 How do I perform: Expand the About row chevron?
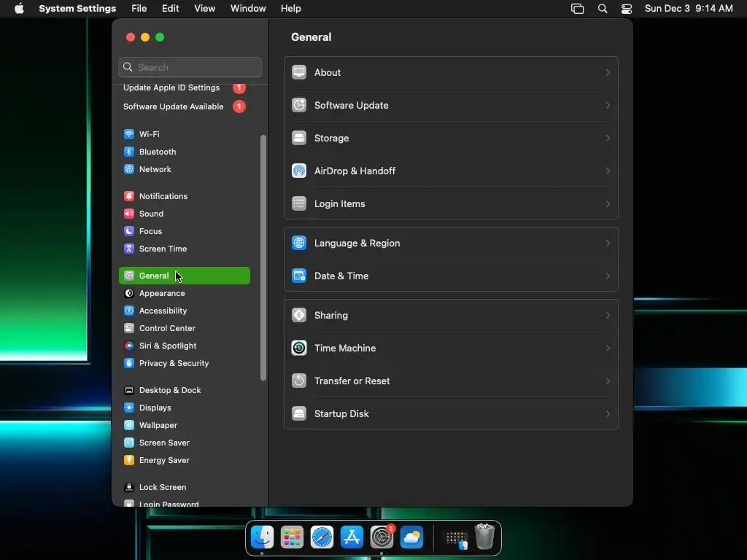(x=608, y=73)
